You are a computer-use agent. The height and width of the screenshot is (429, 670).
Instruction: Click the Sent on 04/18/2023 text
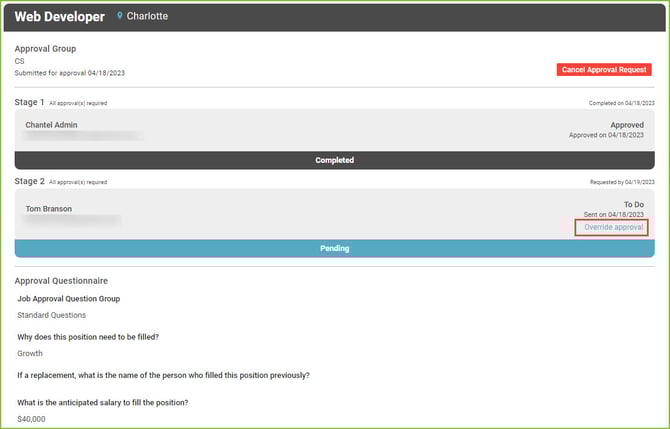tap(614, 214)
